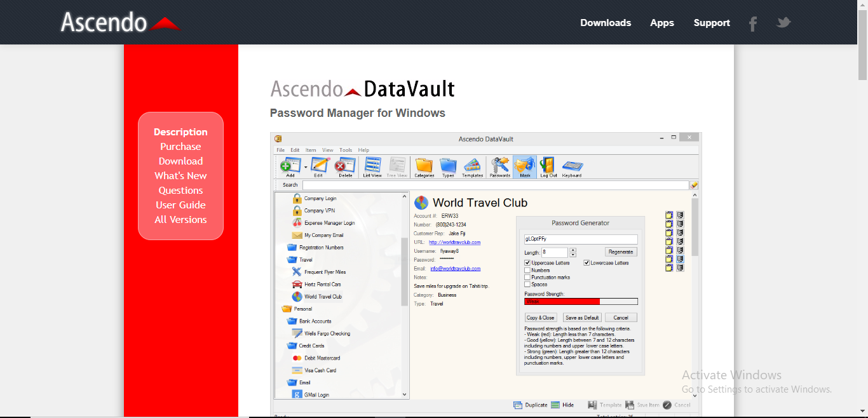Enable the Numbers checkbox
Image resolution: width=868 pixels, height=418 pixels.
pos(527,270)
